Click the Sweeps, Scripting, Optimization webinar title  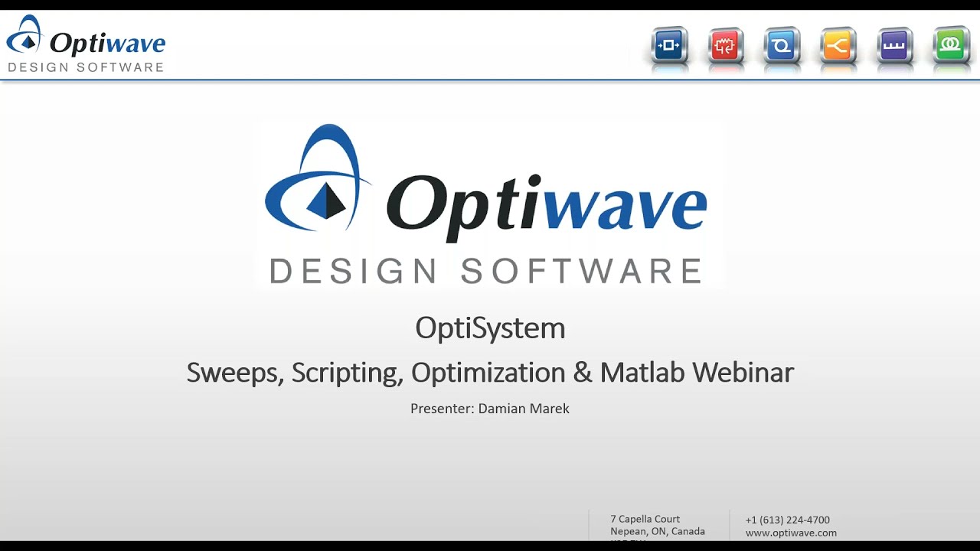pos(490,373)
